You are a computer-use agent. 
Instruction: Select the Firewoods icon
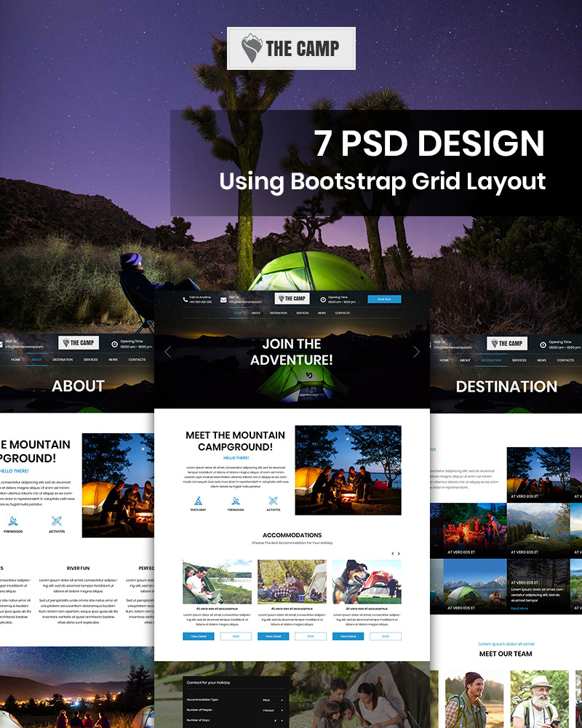click(x=236, y=501)
